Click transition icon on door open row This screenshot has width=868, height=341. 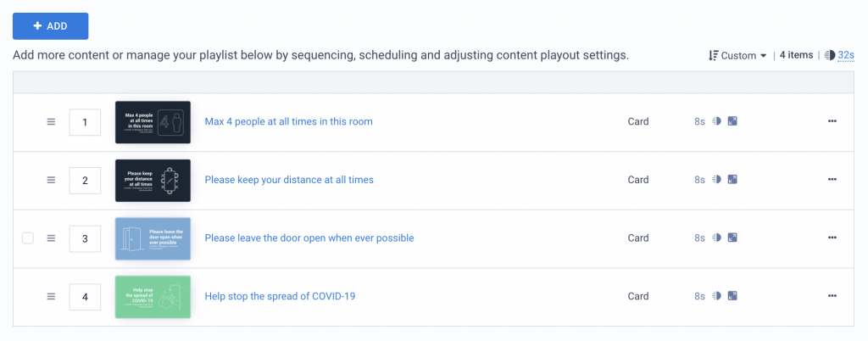[x=717, y=238]
